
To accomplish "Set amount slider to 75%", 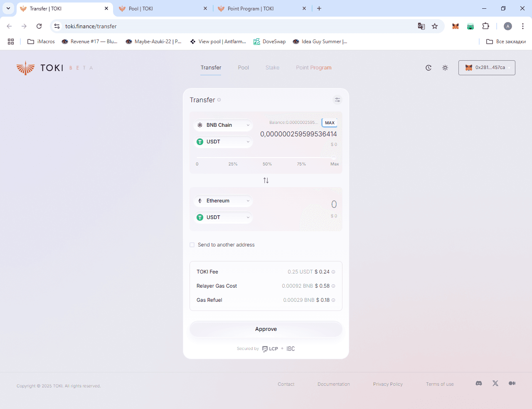I will point(301,164).
